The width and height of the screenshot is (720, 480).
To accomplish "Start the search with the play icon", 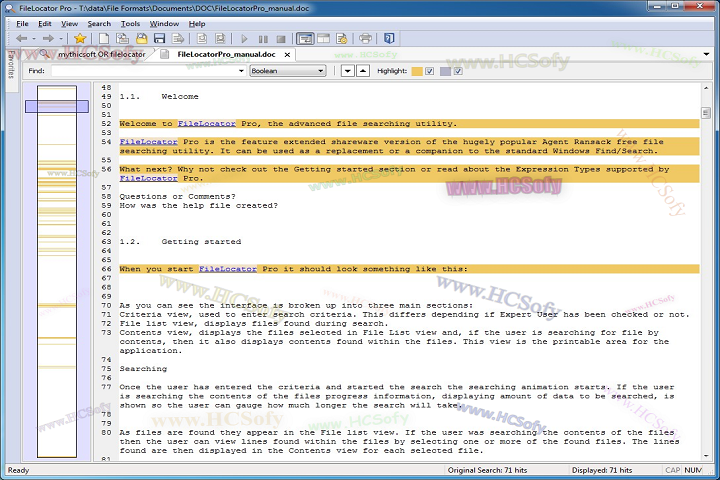I will (x=244, y=39).
